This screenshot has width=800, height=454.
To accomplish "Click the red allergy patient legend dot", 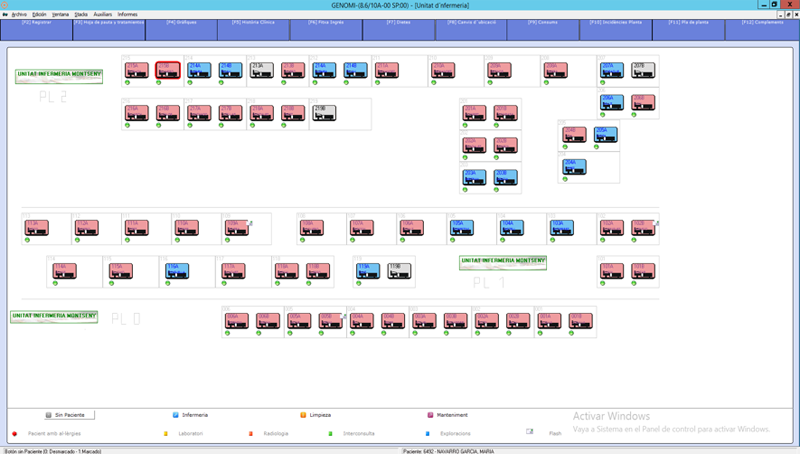I will tap(15, 434).
